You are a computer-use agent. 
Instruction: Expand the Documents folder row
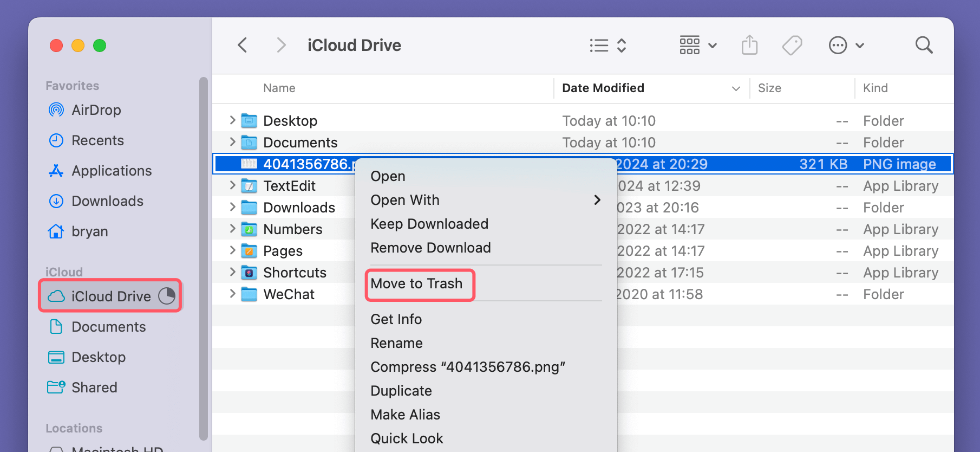[232, 142]
